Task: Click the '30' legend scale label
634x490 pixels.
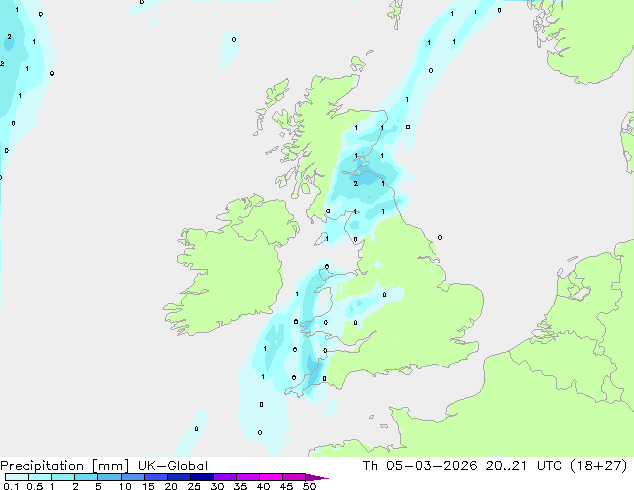Action: tap(217, 486)
